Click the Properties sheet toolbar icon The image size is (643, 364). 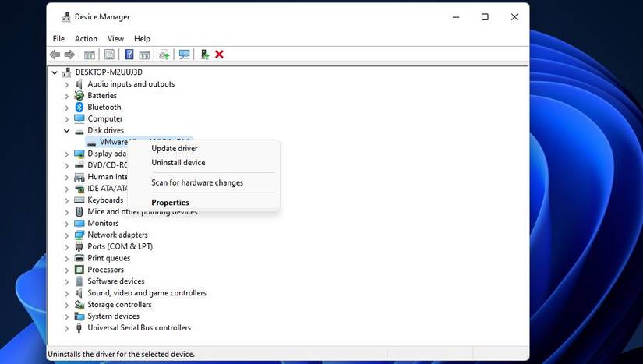109,55
